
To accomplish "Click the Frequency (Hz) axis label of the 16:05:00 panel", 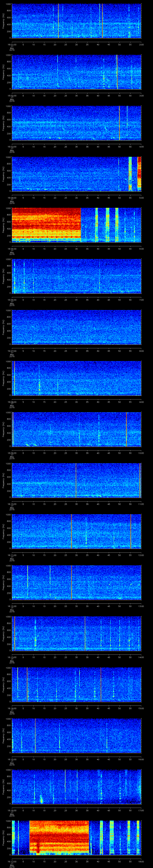I will pyautogui.click(x=3, y=225).
